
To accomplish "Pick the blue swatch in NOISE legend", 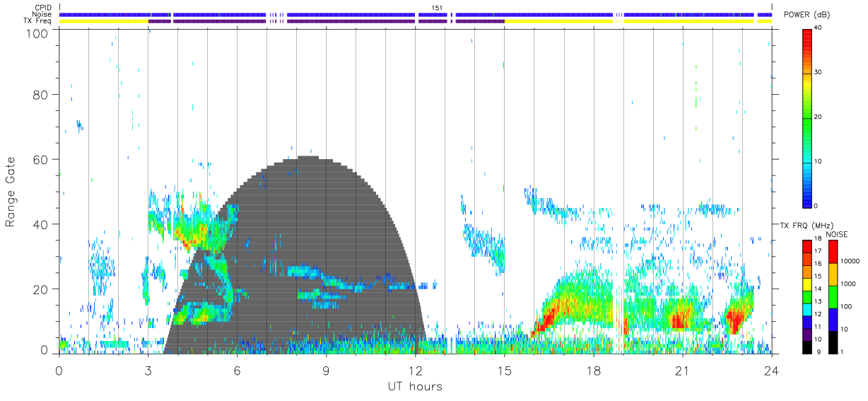I will coord(831,319).
